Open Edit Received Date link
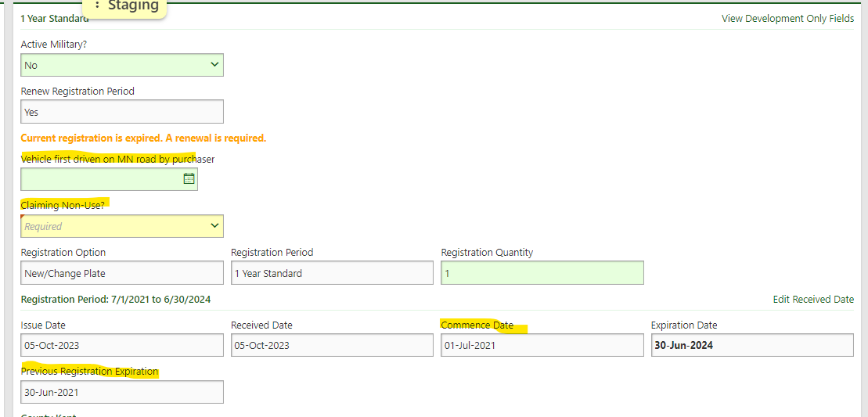868x417 pixels. 812,299
